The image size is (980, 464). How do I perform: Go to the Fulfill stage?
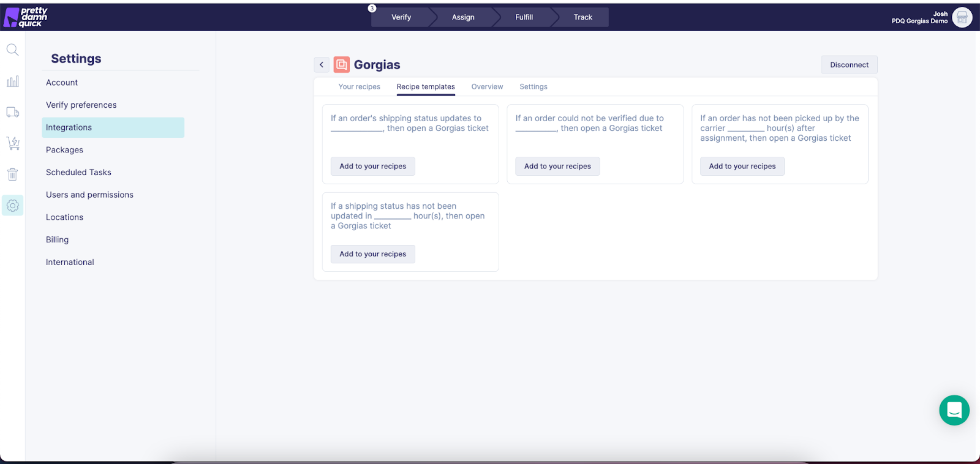coord(524,17)
